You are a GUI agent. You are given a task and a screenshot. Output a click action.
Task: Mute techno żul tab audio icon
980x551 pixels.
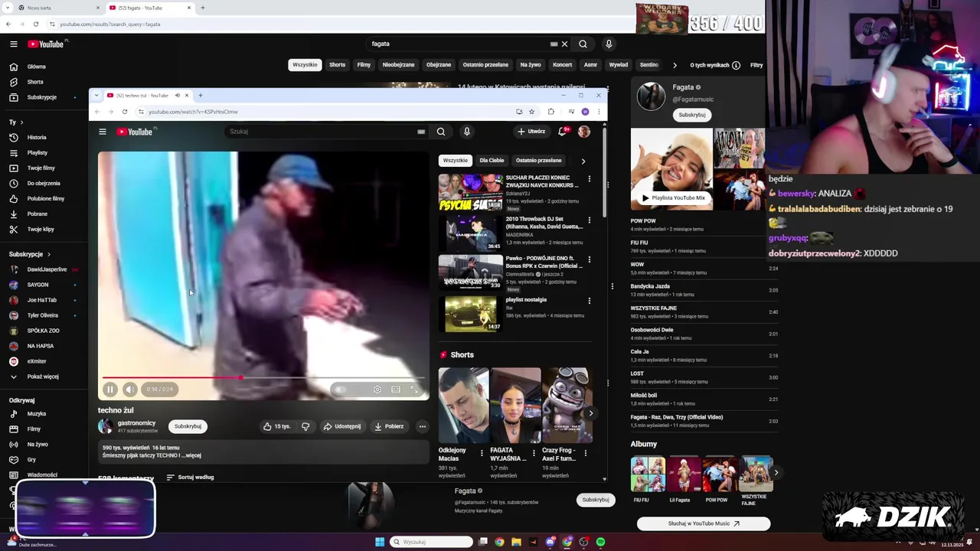point(177,96)
